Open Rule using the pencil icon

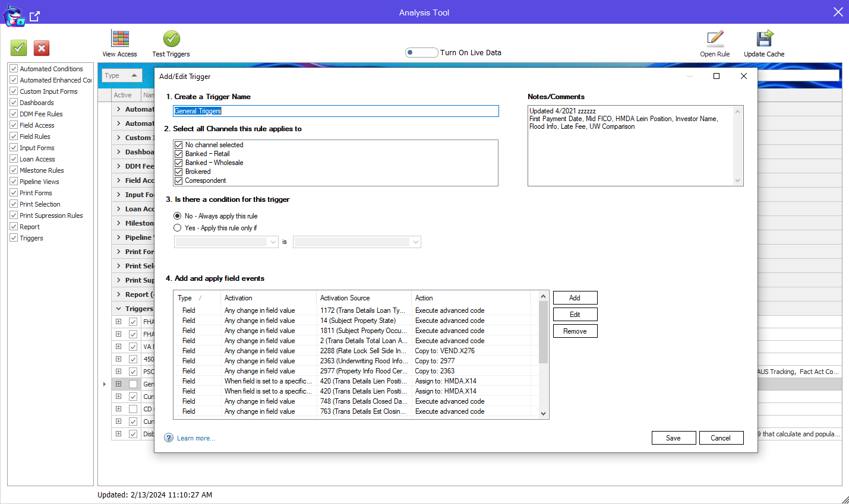point(715,39)
